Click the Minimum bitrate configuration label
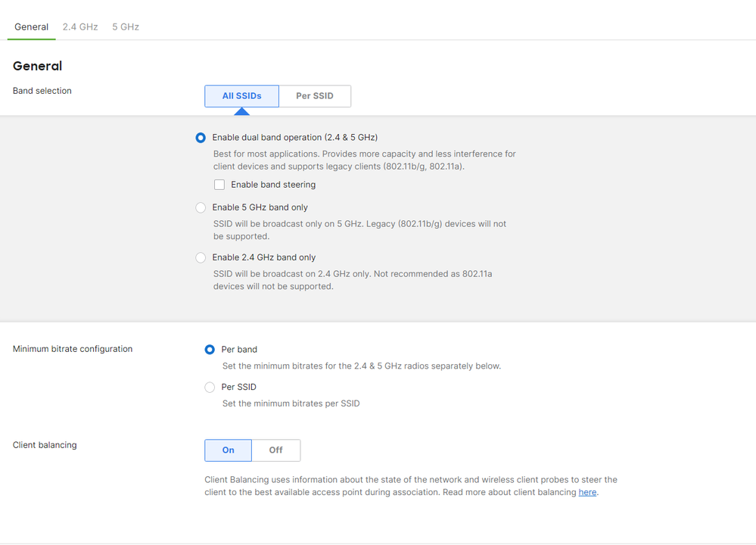Viewport: 756px width, 545px height. (73, 349)
